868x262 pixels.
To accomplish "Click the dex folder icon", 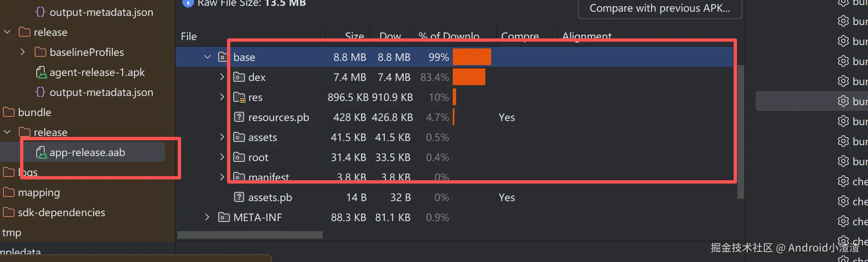I will (x=239, y=77).
